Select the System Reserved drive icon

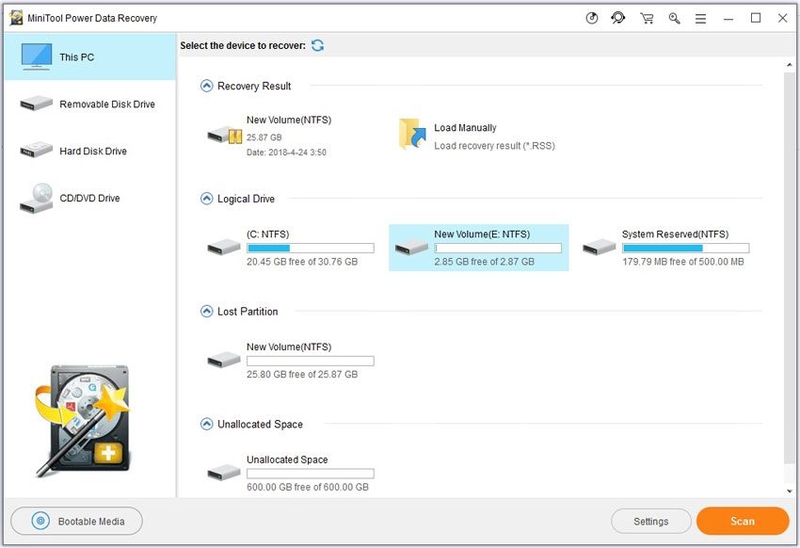click(x=599, y=247)
